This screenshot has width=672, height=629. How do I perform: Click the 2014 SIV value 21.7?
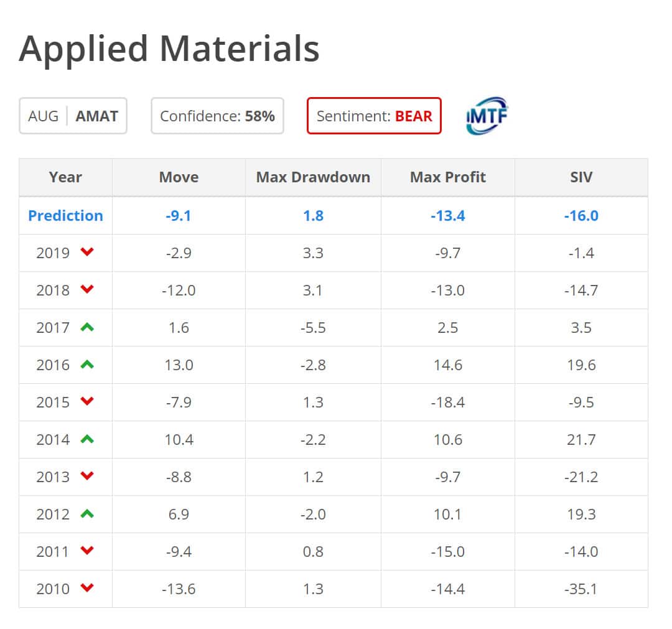pos(581,440)
